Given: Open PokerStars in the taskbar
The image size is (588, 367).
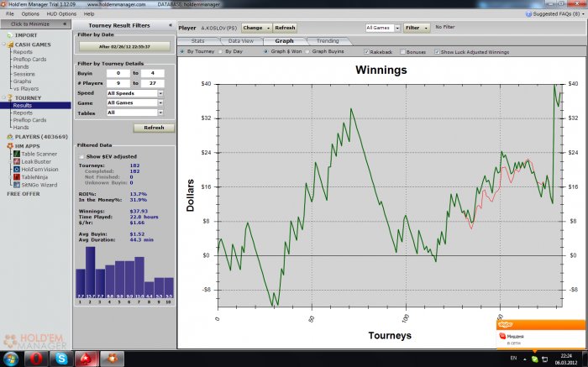Looking at the screenshot, I should click(87, 359).
